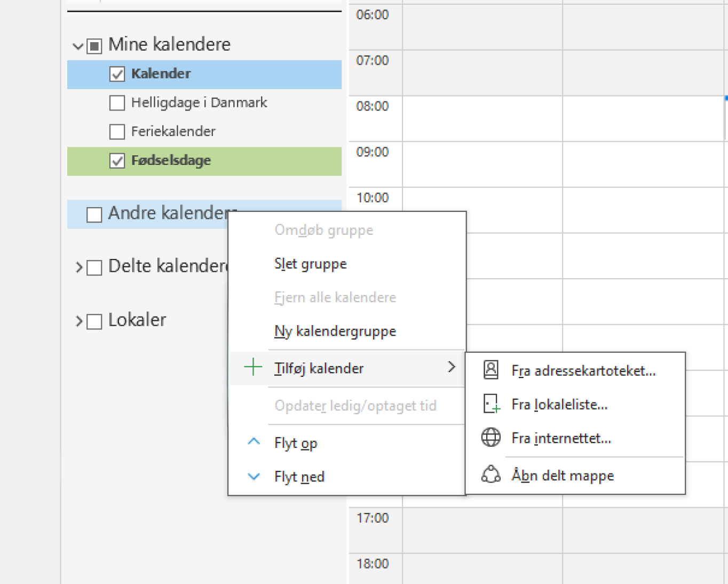Viewport: 728px width, 584px height.
Task: Expand the Delte kalendere group
Action: tap(78, 267)
